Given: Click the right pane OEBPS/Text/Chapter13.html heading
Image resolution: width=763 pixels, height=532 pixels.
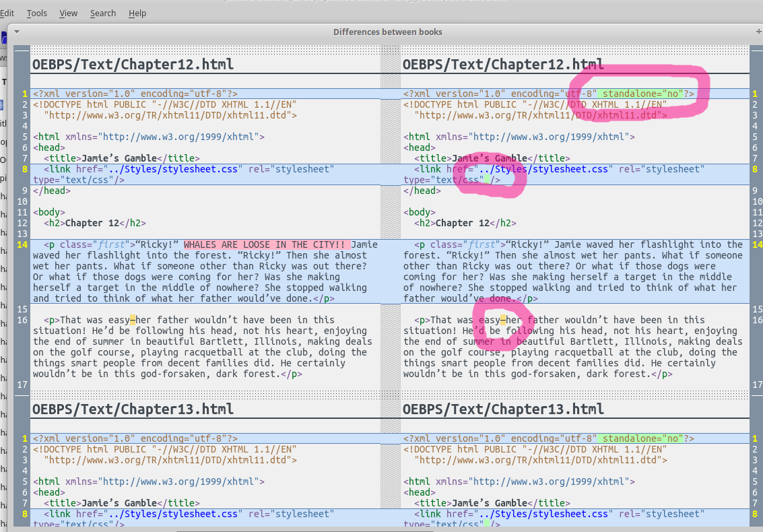Looking at the screenshot, I should click(503, 409).
